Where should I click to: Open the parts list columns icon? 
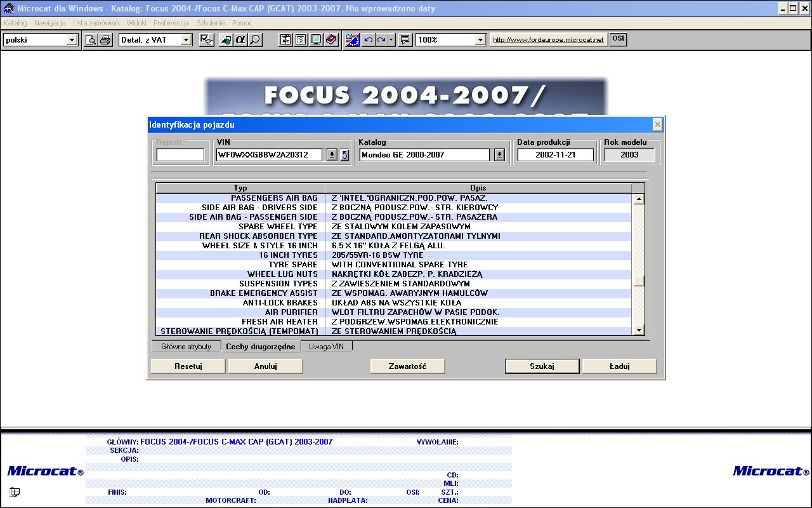286,40
